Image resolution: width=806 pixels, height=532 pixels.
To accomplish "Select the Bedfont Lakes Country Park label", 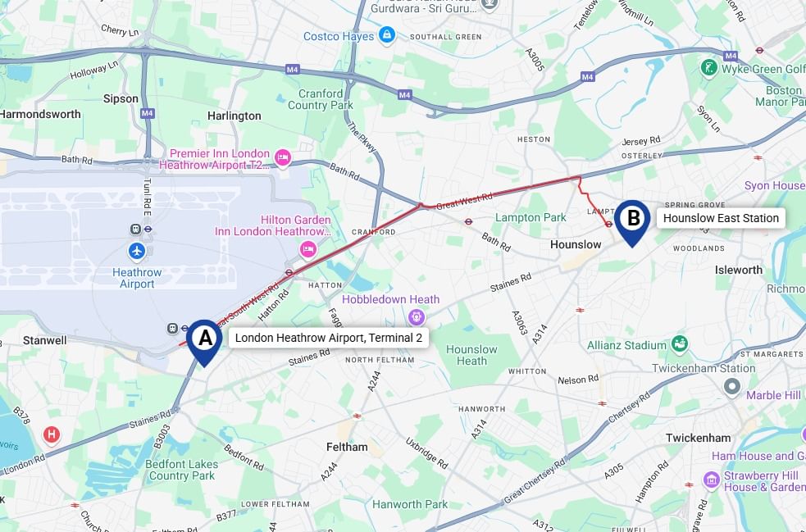I will (181, 470).
